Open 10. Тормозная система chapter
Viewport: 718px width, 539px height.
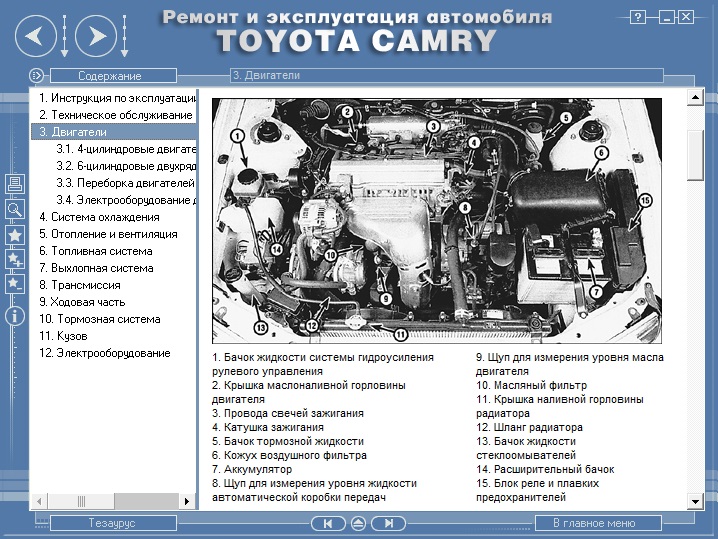pyautogui.click(x=100, y=318)
